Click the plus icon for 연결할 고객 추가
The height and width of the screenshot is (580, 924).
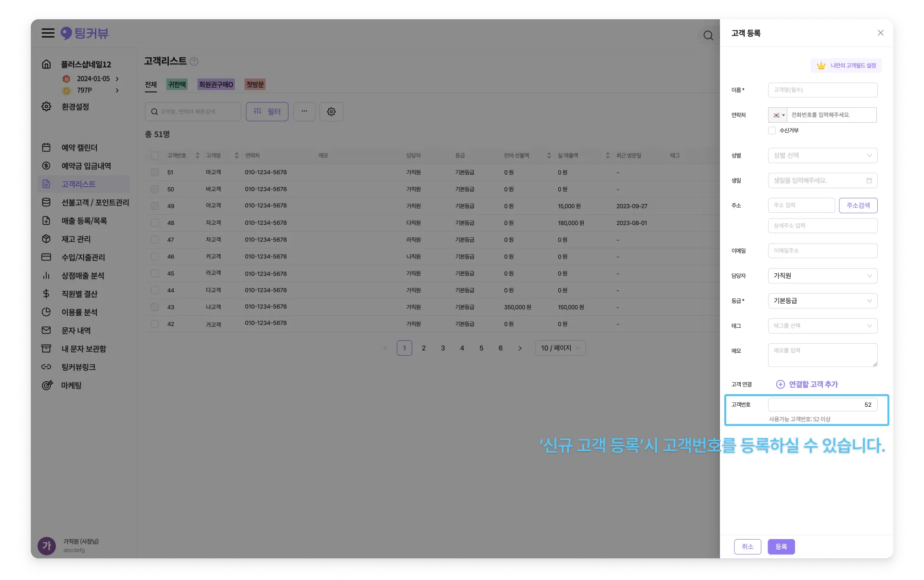pos(780,385)
